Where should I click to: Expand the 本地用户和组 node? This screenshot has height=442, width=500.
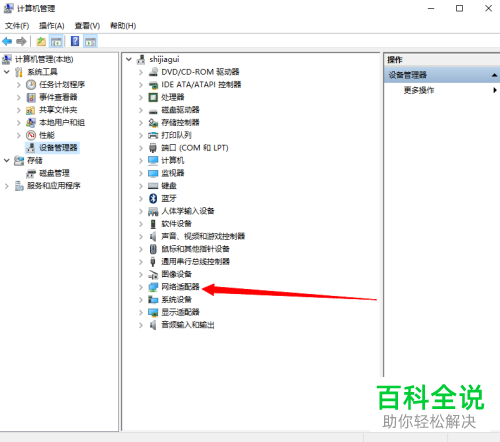point(19,123)
